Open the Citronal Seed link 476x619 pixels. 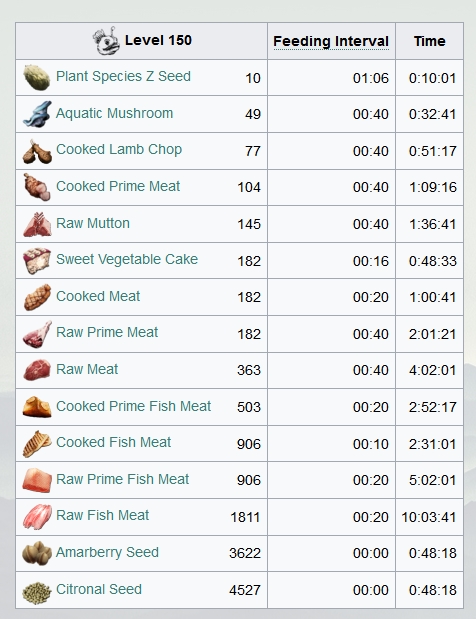[99, 589]
